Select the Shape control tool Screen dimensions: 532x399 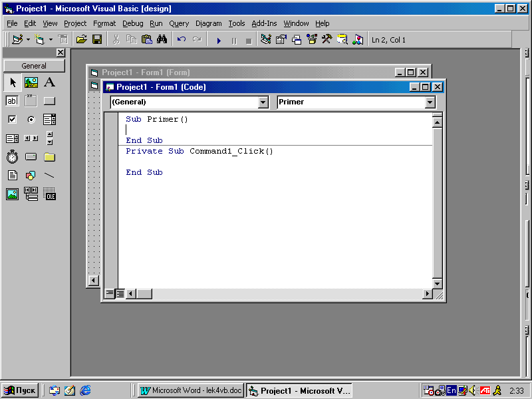31,176
